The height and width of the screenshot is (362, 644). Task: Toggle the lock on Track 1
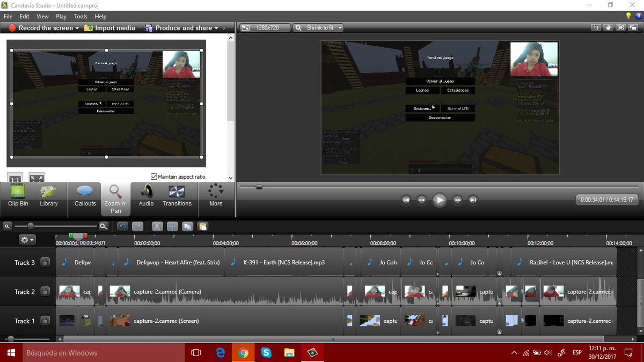pos(45,321)
